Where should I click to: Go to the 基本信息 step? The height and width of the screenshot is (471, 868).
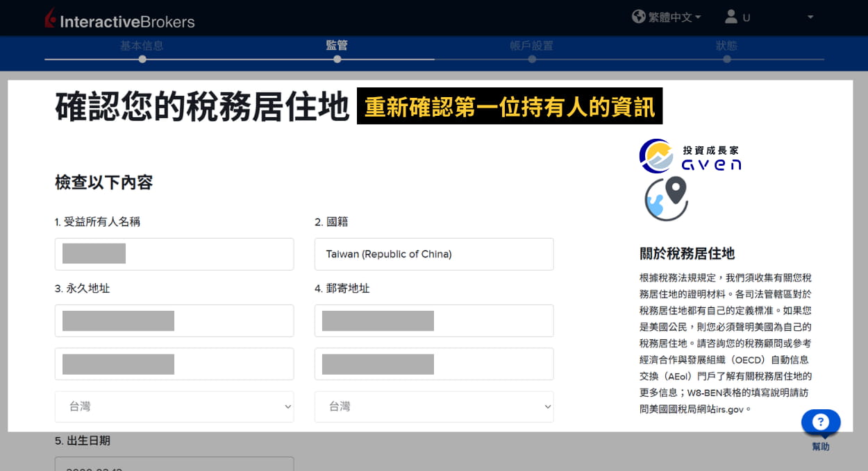pos(142,46)
